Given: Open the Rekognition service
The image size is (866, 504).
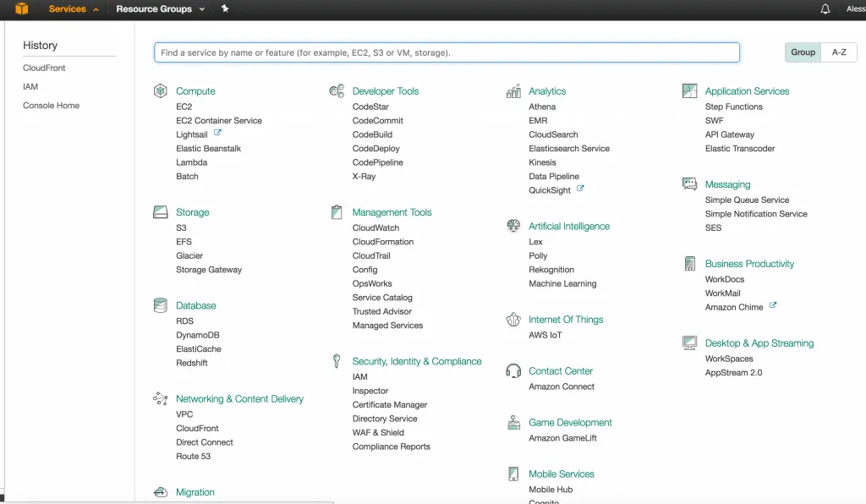Looking at the screenshot, I should point(551,270).
